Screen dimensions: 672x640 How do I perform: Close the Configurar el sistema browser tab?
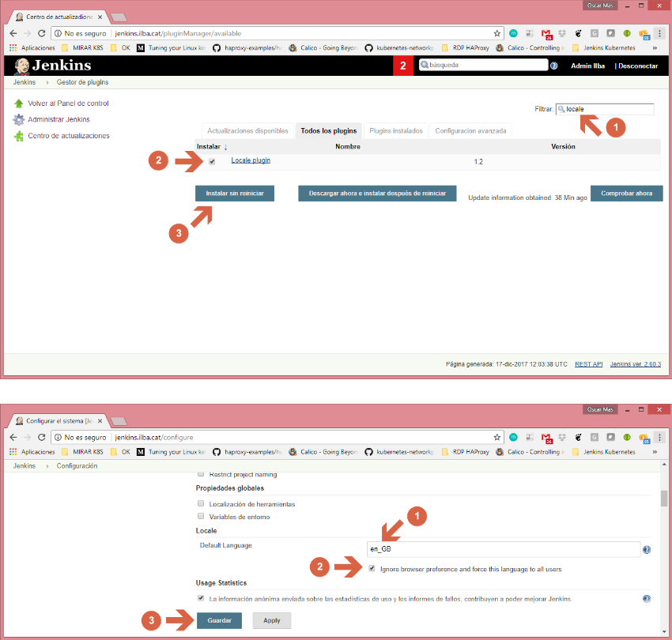point(100,420)
